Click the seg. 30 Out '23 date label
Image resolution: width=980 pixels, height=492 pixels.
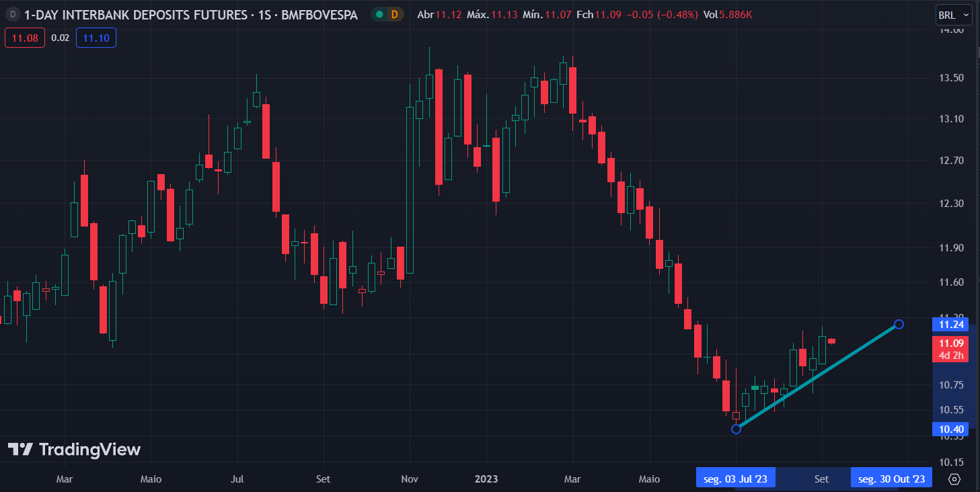(891, 479)
